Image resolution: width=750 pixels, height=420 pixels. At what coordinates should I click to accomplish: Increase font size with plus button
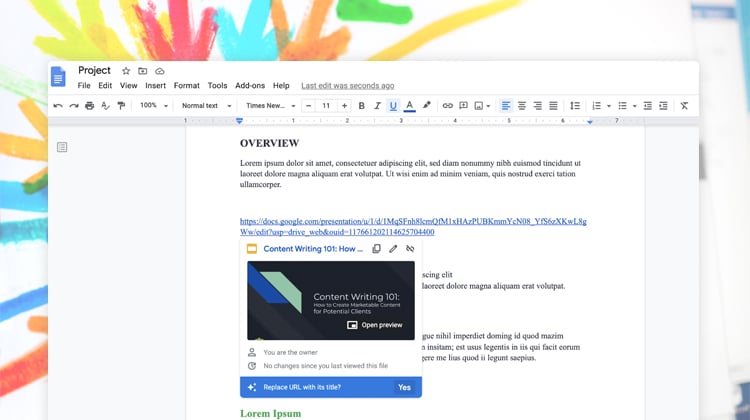click(344, 106)
